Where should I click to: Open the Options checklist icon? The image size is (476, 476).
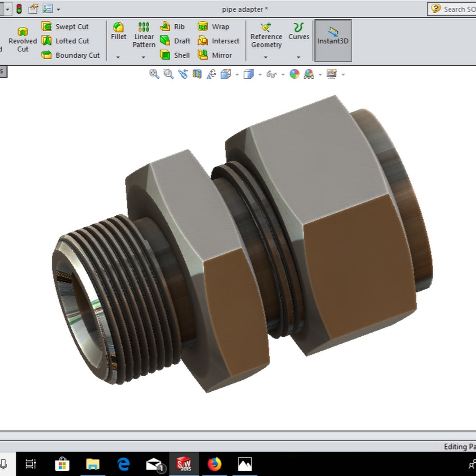pyautogui.click(x=48, y=8)
